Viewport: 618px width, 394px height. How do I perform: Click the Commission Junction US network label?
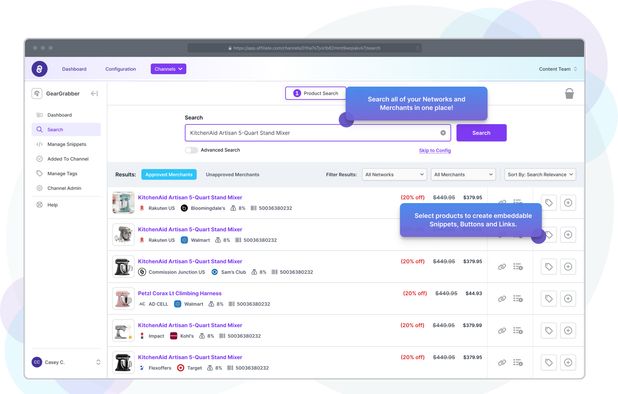point(177,272)
